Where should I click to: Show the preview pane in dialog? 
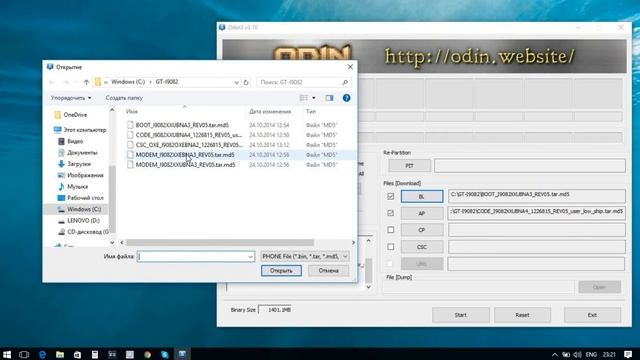(329, 98)
